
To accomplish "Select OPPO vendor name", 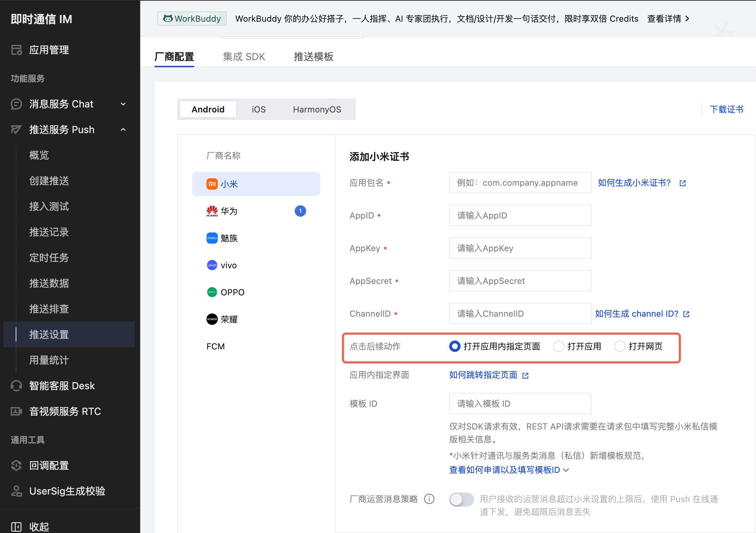I will (233, 292).
